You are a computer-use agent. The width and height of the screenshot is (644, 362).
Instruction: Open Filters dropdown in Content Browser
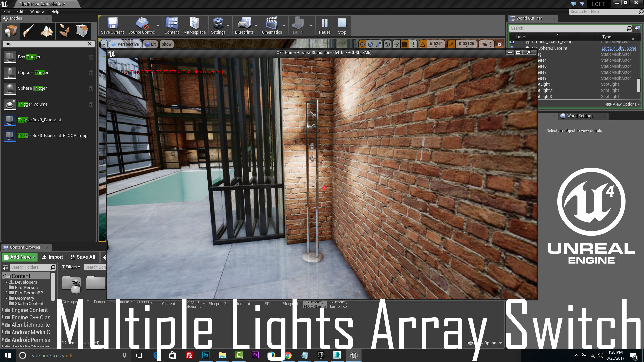click(71, 267)
